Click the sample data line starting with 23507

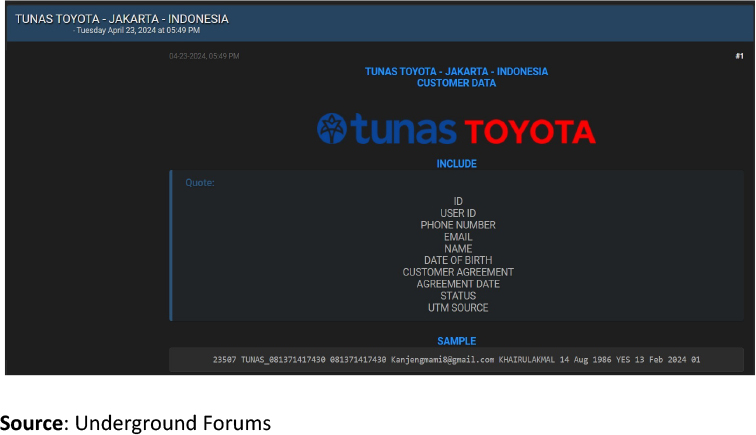tap(456, 360)
